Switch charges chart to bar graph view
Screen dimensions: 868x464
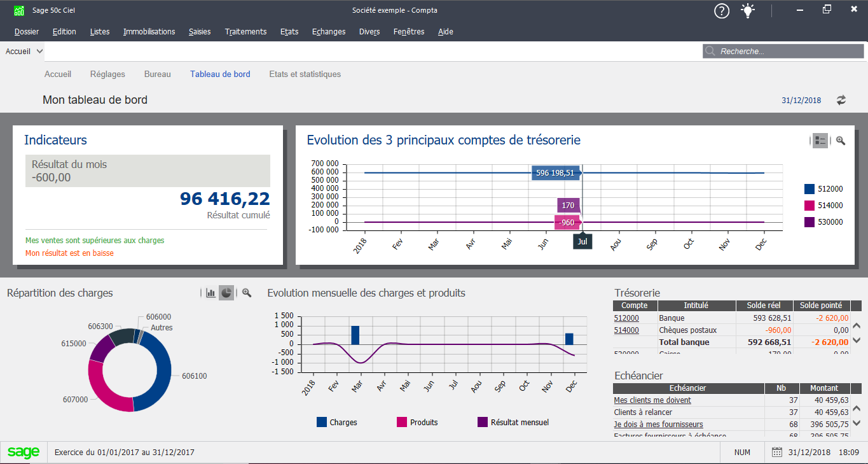pyautogui.click(x=210, y=293)
